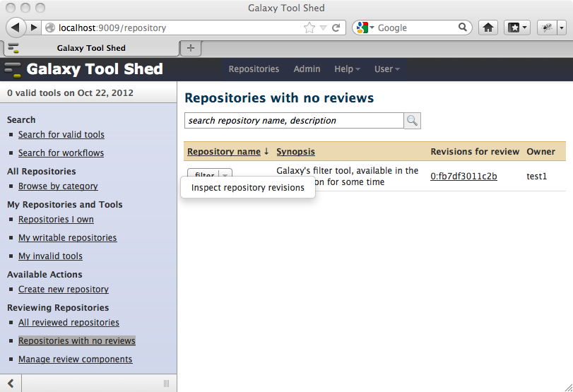Click the browser address bar
573x392 pixels.
(179, 28)
